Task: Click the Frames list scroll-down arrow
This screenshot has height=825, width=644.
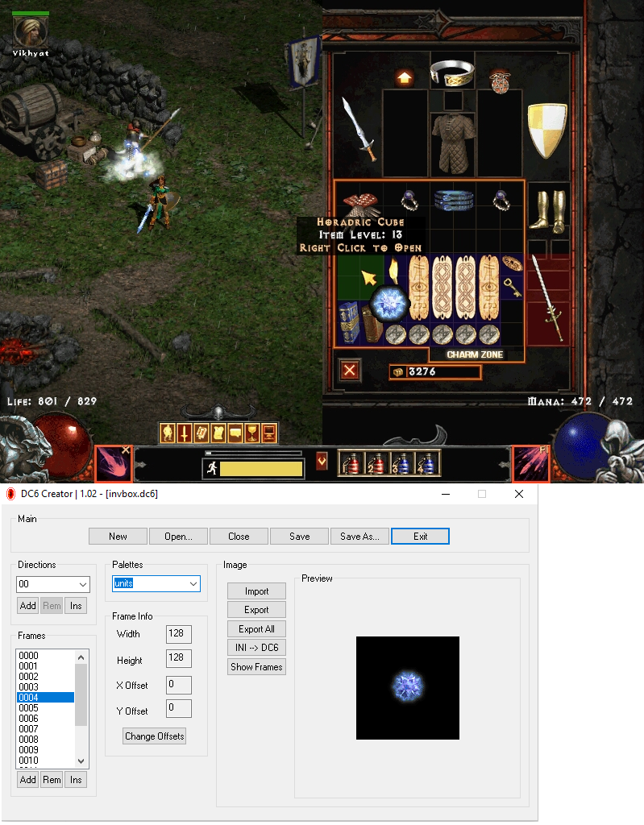Action: coord(81,761)
